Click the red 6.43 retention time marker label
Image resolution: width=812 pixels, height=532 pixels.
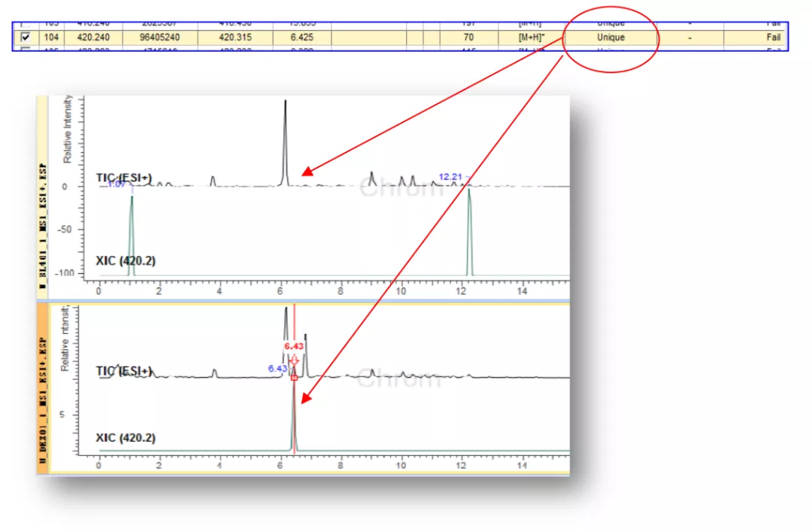pyautogui.click(x=294, y=345)
